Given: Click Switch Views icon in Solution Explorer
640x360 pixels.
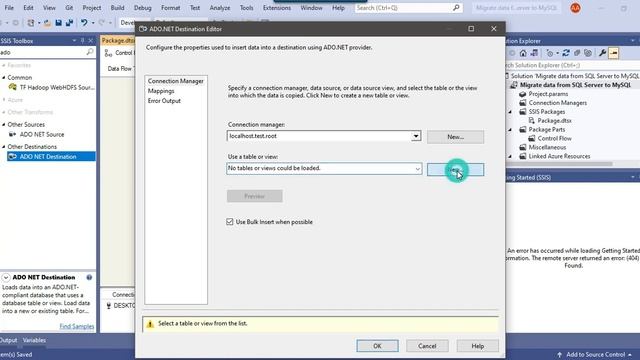Looking at the screenshot, I should point(534,53).
